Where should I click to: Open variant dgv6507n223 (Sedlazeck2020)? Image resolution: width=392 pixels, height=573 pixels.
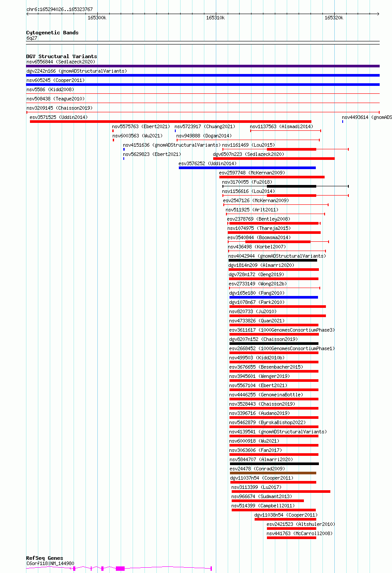[248, 154]
